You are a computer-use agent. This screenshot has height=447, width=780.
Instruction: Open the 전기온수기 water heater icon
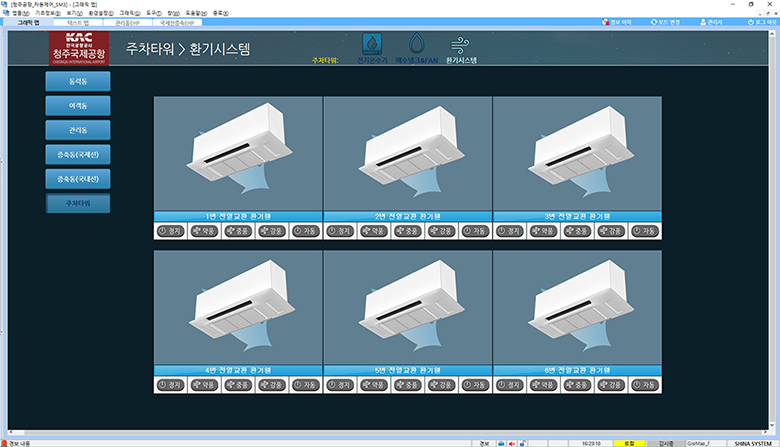coord(372,44)
